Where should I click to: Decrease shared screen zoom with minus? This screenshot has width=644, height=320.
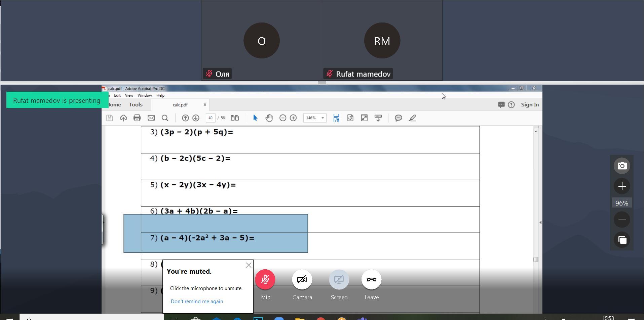[x=622, y=220]
